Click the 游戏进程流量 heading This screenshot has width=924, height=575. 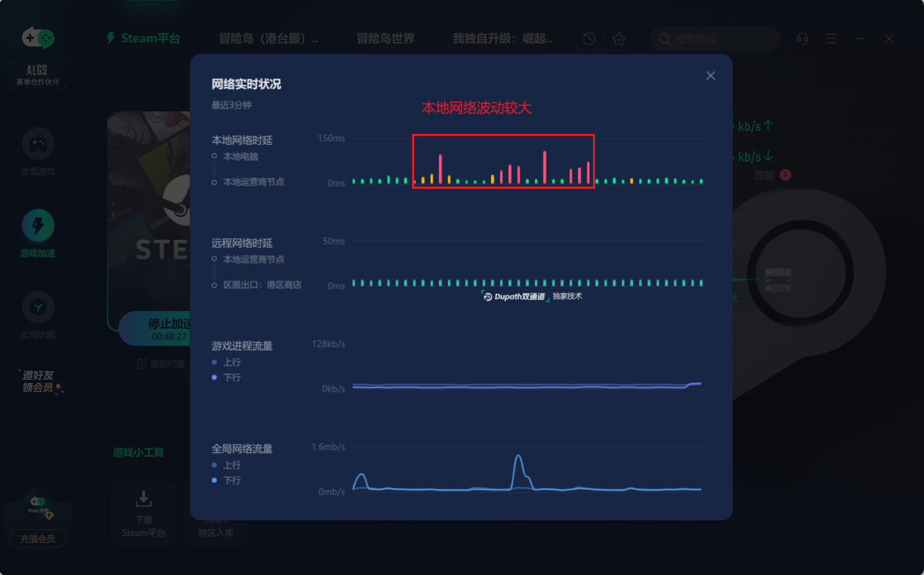tap(242, 346)
